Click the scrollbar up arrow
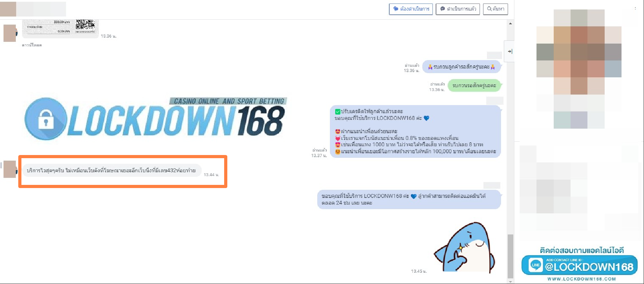 click(510, 24)
